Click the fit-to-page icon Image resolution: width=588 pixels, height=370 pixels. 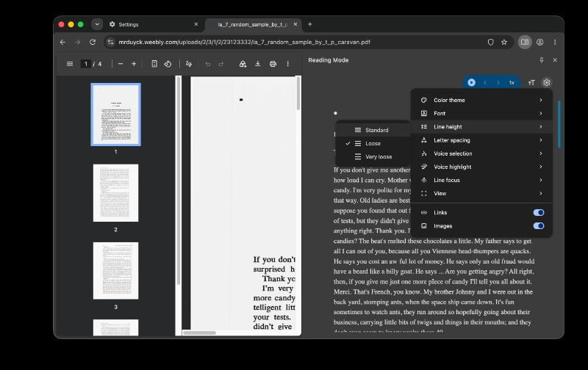(x=154, y=64)
